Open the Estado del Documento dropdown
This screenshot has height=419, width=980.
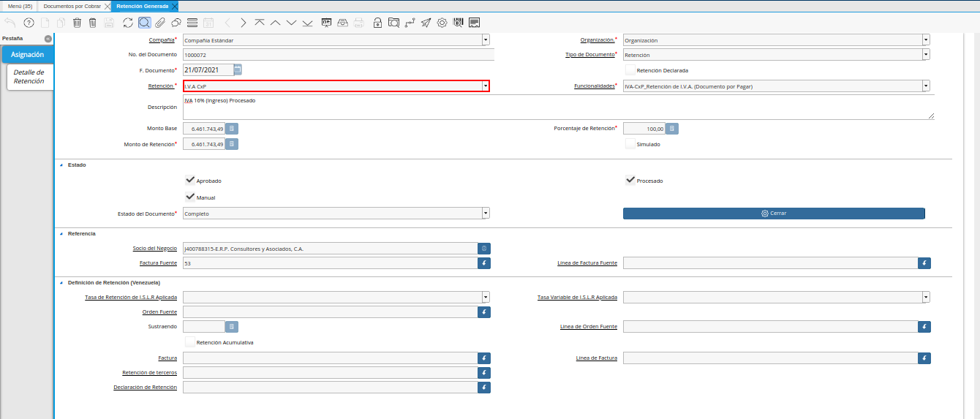tap(486, 214)
